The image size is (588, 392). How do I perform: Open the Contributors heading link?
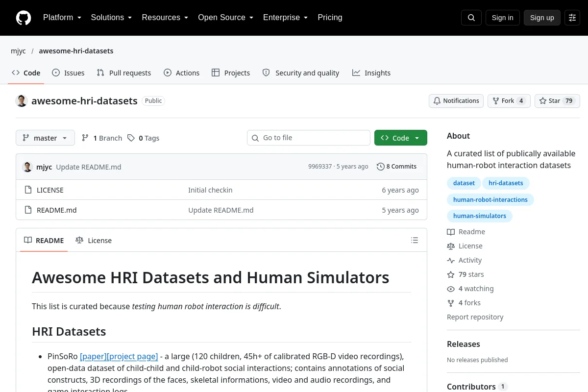(x=477, y=387)
